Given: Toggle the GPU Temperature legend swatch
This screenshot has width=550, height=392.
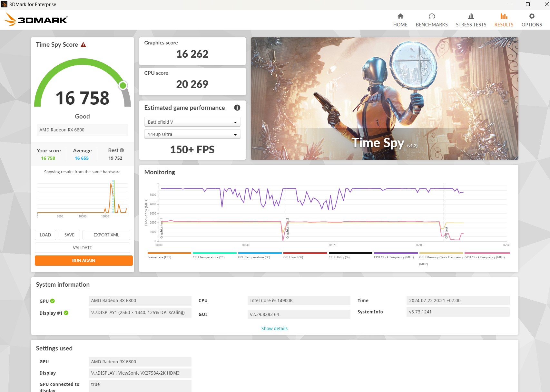Looking at the screenshot, I should 260,253.
